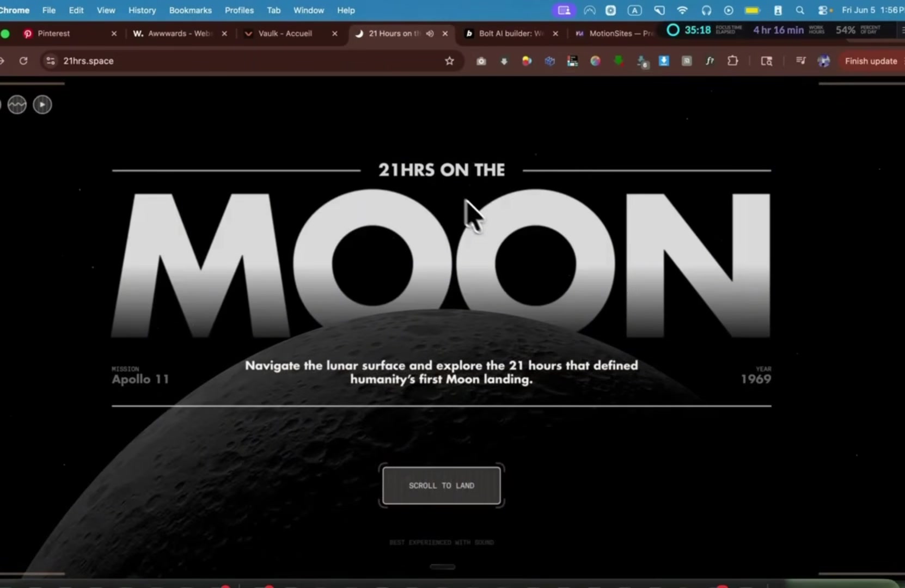Switch to the Bolt AI builder tab
The width and height of the screenshot is (905, 588).
point(511,33)
